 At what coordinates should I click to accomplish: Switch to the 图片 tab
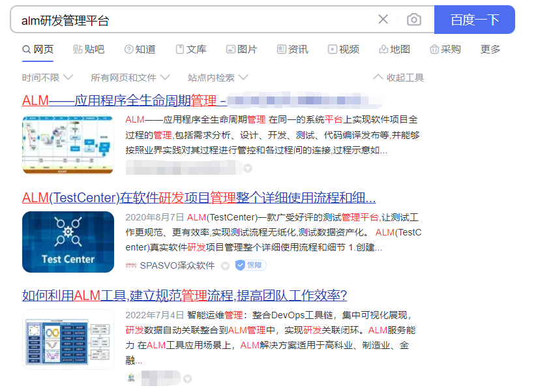click(241, 50)
